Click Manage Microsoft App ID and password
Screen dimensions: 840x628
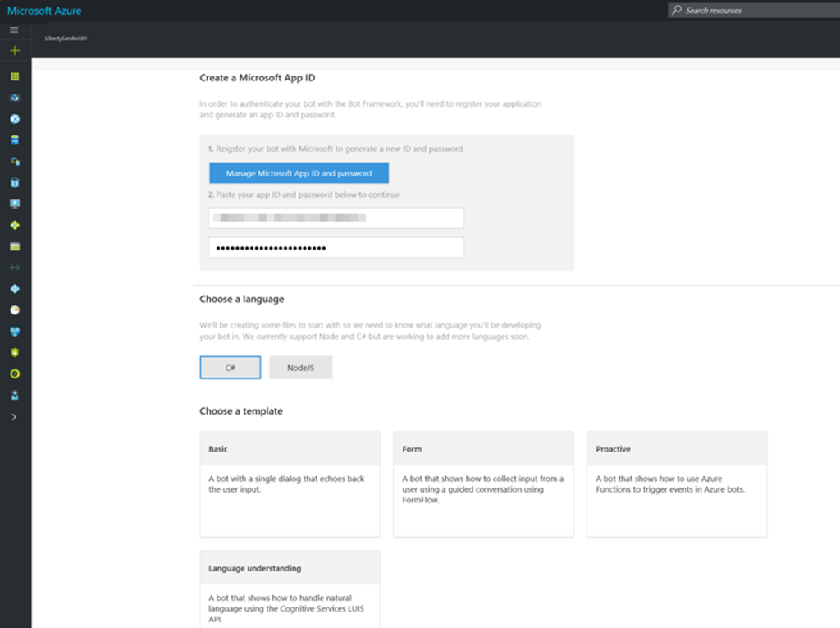tap(299, 173)
